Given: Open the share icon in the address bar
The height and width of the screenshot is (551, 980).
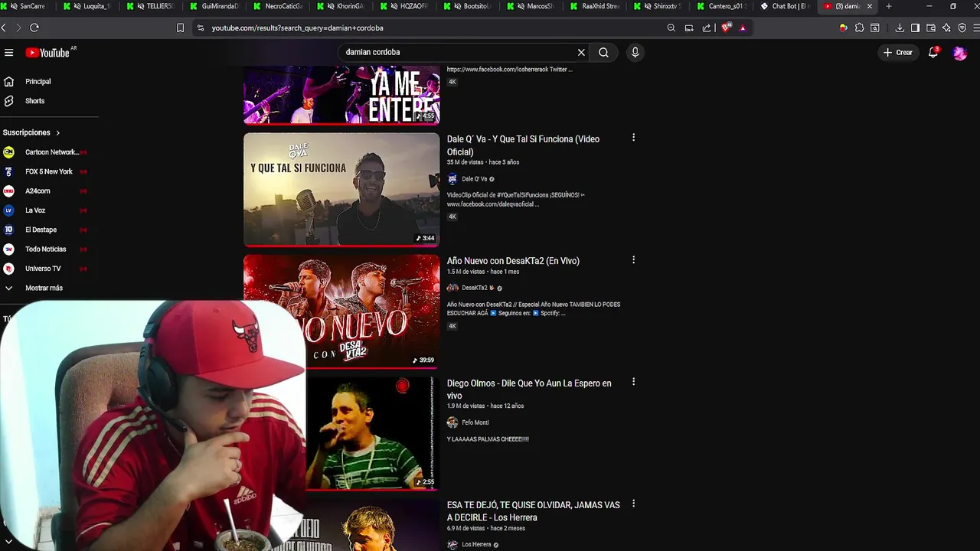Looking at the screenshot, I should coord(707,28).
